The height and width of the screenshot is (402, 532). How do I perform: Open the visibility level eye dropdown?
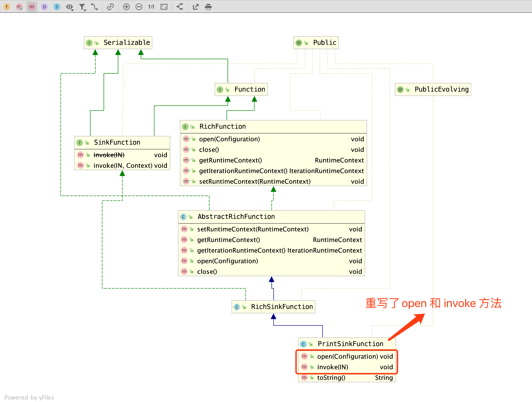[x=70, y=7]
